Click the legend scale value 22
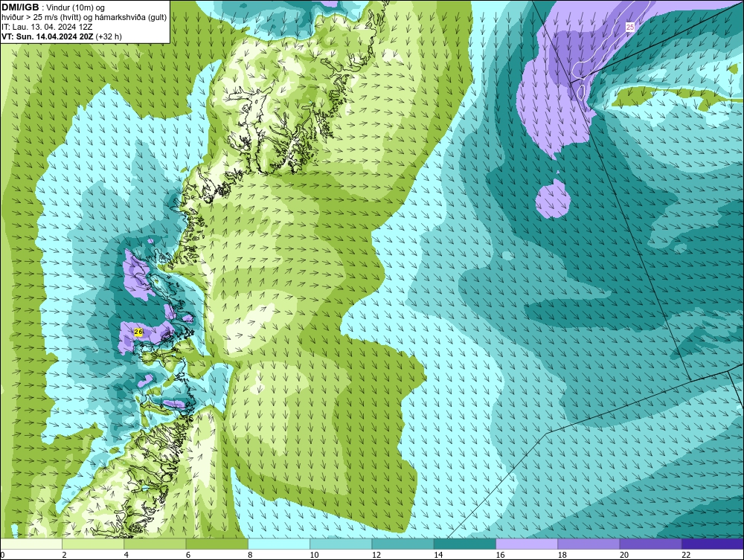Image resolution: width=744 pixels, height=560 pixels. tap(686, 555)
